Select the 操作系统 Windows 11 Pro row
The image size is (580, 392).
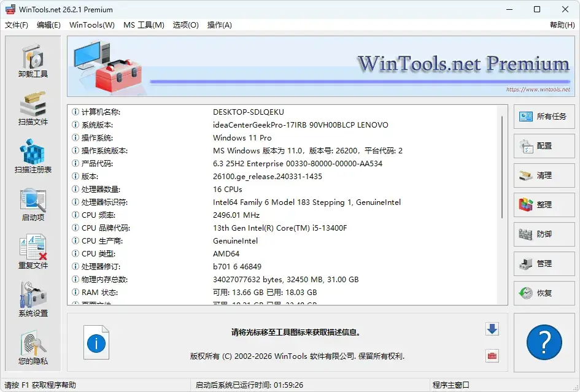(284, 138)
